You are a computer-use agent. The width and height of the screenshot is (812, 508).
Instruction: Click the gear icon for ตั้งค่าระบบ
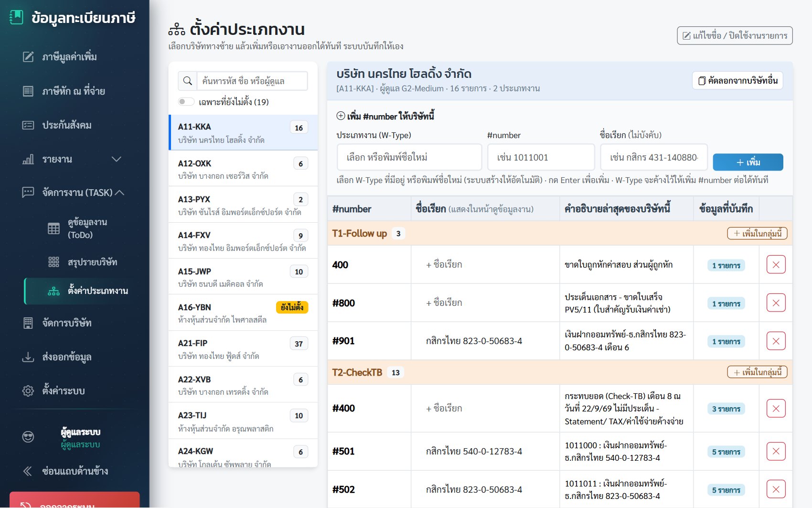tap(28, 391)
